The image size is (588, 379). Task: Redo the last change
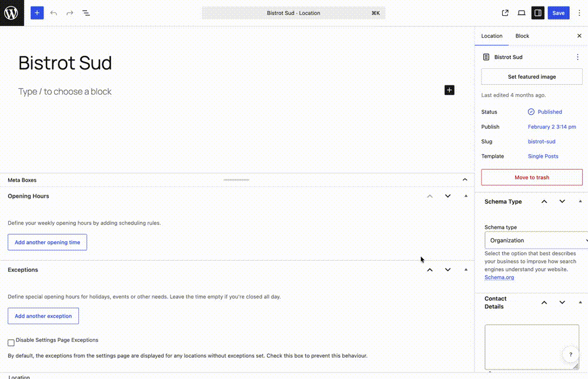click(x=70, y=13)
